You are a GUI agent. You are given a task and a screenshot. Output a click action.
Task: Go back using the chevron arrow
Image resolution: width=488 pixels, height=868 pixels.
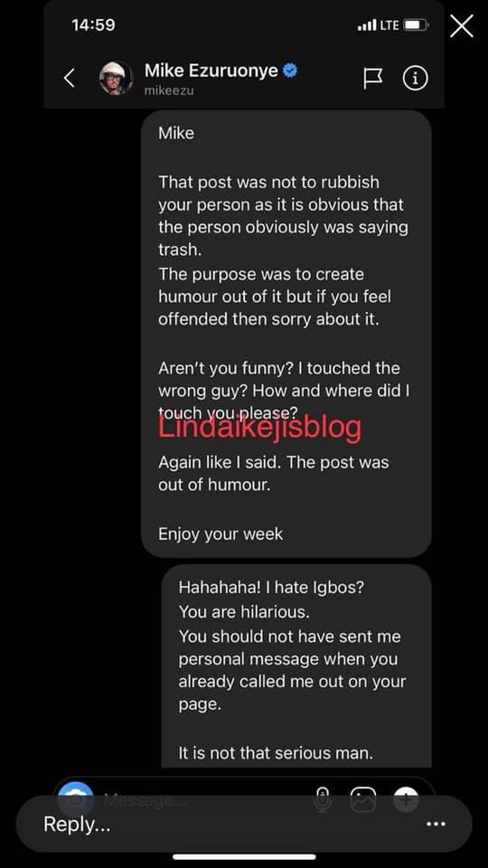click(70, 78)
